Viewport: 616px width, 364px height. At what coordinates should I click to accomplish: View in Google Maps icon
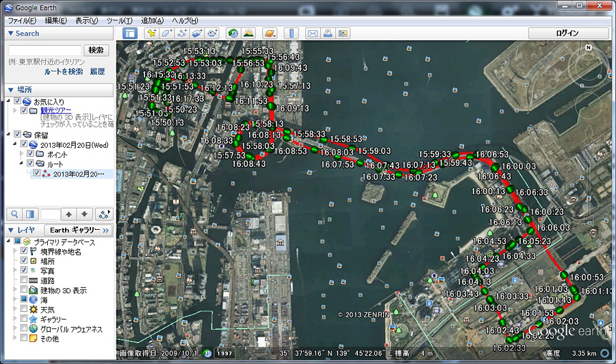tap(343, 34)
